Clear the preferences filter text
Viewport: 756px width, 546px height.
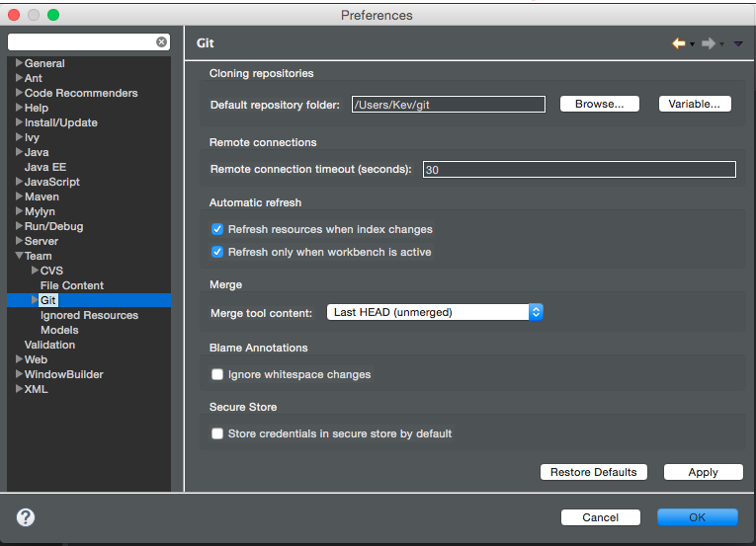click(x=161, y=41)
